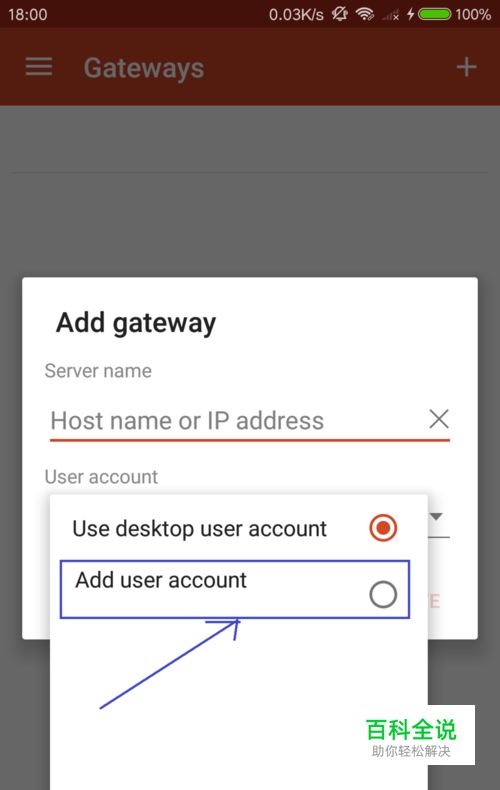
Task: Tap the battery indicator icon
Action: pyautogui.click(x=434, y=14)
